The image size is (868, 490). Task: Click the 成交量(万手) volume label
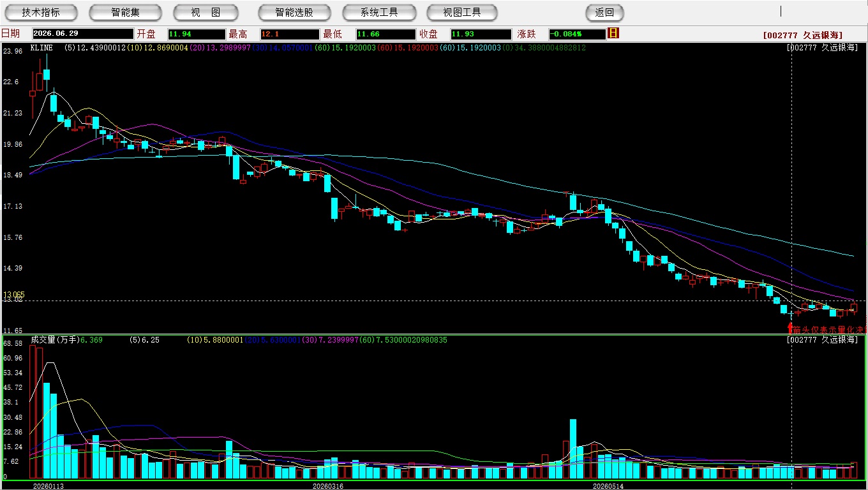point(56,340)
